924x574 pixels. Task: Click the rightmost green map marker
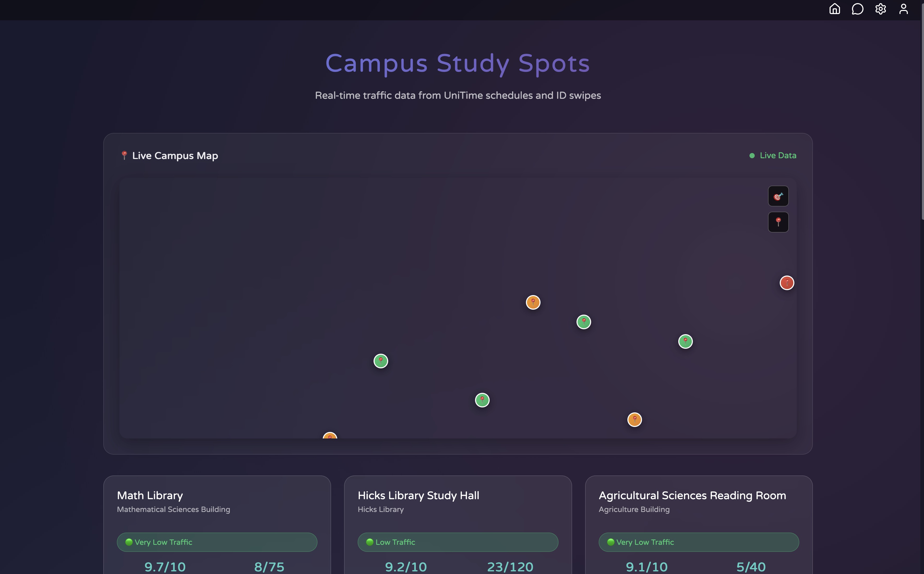685,341
